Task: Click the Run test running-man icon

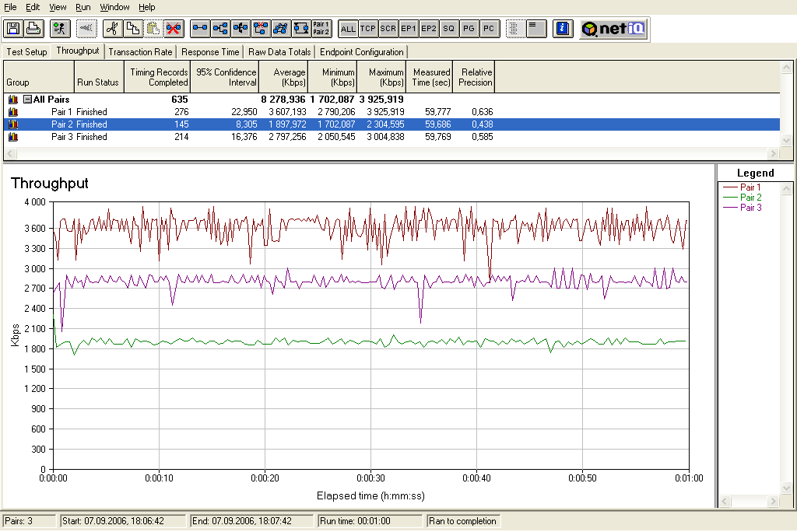Action: 60,29
